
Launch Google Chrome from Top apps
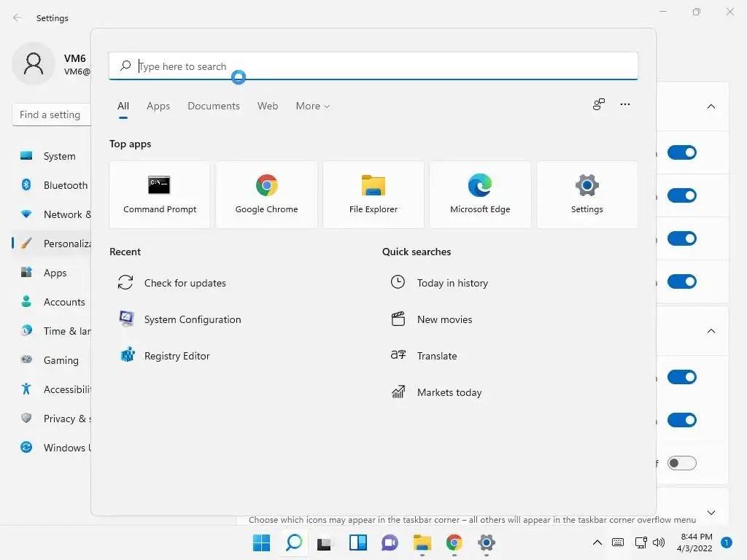coord(266,194)
